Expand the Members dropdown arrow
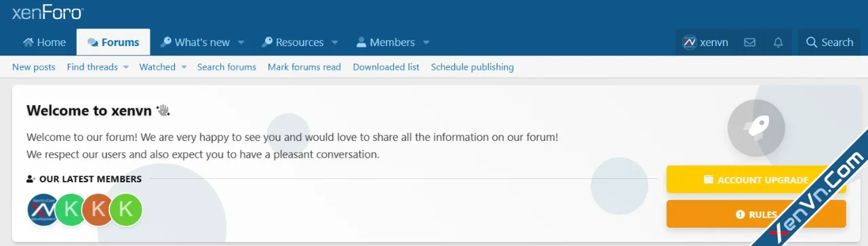 point(426,42)
